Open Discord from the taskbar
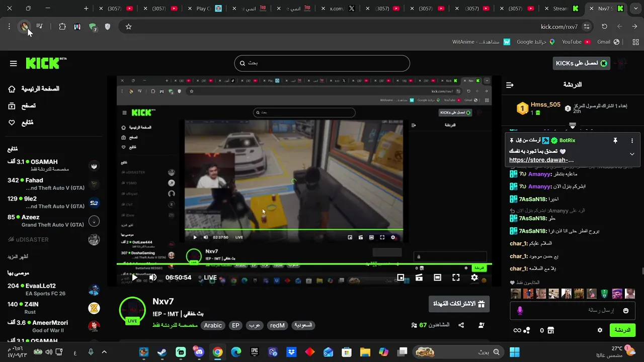Screen dimensions: 644x362 [x=199, y=352]
